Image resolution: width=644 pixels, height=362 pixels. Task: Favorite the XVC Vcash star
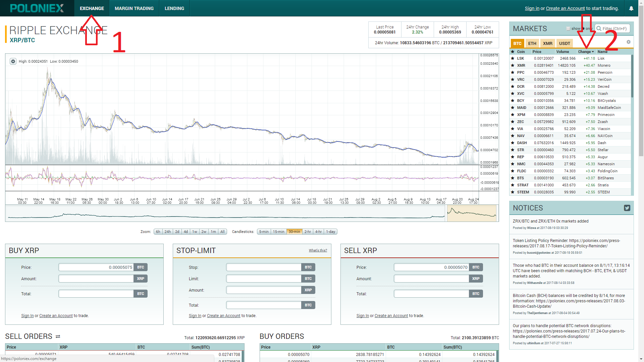tap(513, 94)
